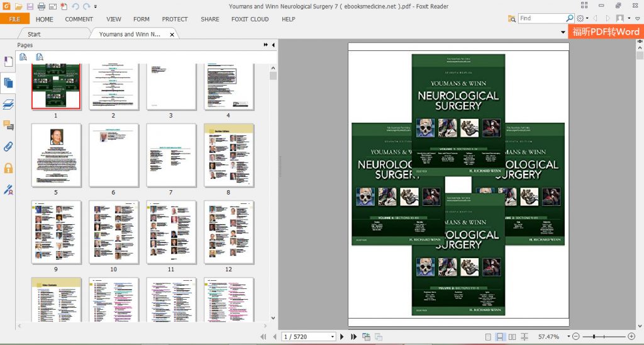This screenshot has height=345, width=644.
Task: Open the FOXIT CLOUD ribbon tab
Action: click(x=250, y=19)
